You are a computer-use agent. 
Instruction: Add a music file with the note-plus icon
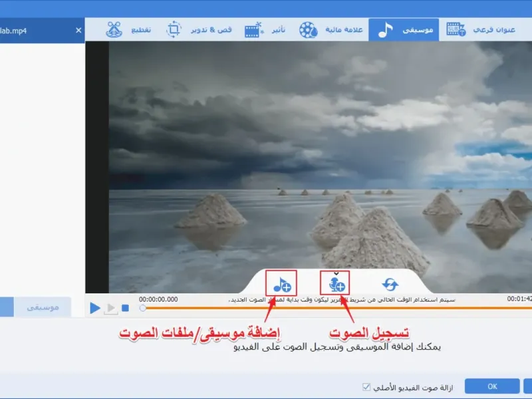(x=281, y=285)
